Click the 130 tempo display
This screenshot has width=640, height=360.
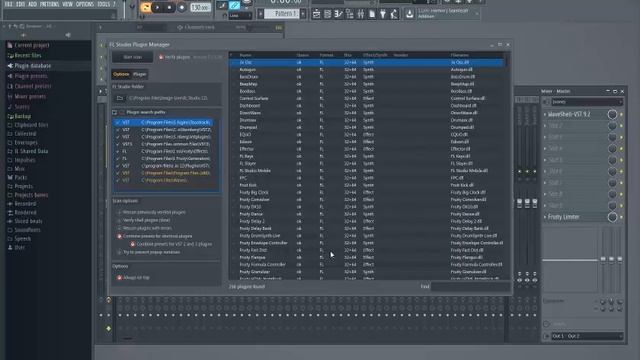(x=200, y=7)
